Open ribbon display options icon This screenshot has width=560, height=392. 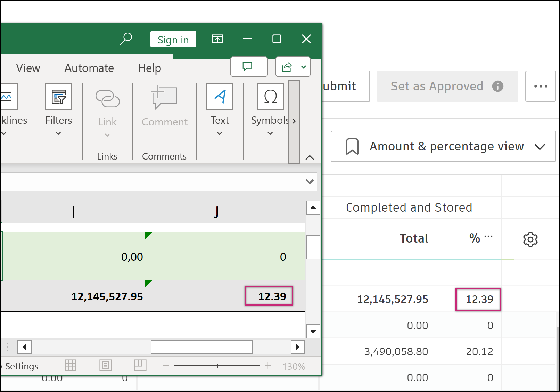pos(217,39)
